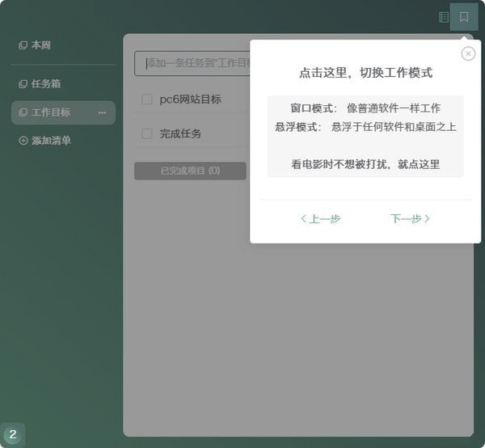Expand the 已完成项目 (0) section
This screenshot has height=448, width=485.
(190, 171)
